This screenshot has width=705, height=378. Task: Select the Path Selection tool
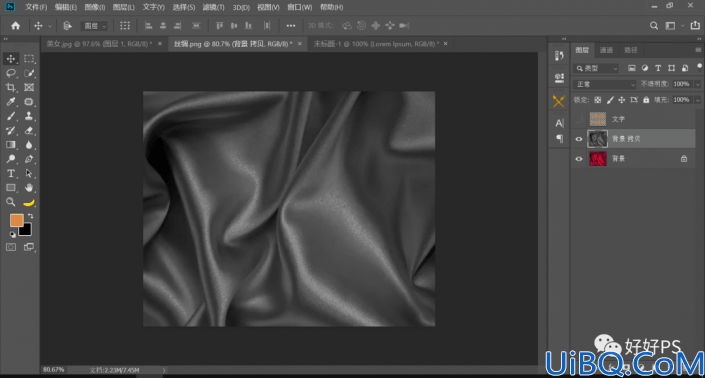point(29,173)
